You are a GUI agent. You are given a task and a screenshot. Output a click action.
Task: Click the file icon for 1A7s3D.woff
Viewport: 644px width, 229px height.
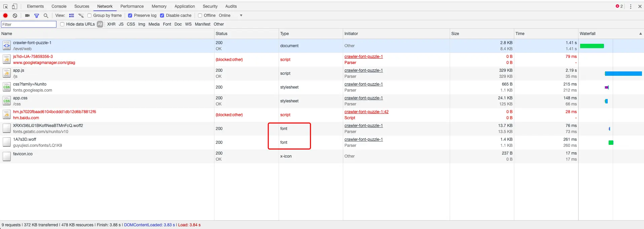pyautogui.click(x=7, y=142)
